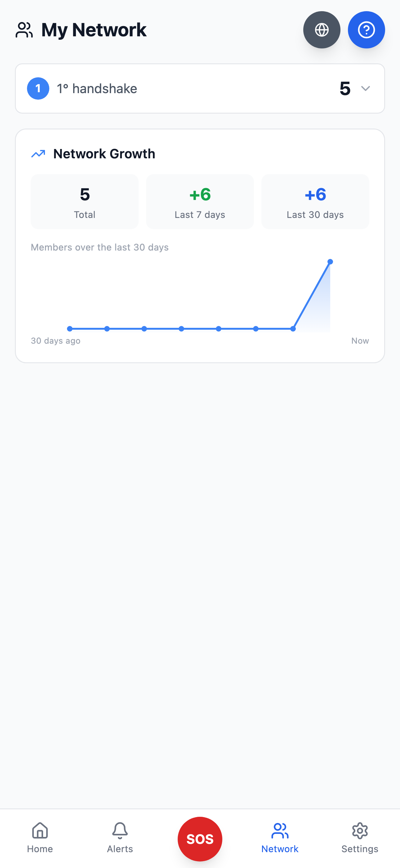
Task: Click the blue number 1 badge
Action: [38, 88]
